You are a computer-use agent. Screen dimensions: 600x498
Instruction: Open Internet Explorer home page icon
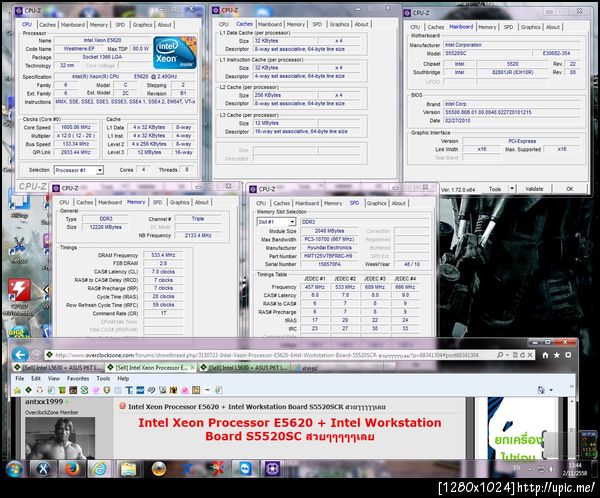[x=545, y=355]
